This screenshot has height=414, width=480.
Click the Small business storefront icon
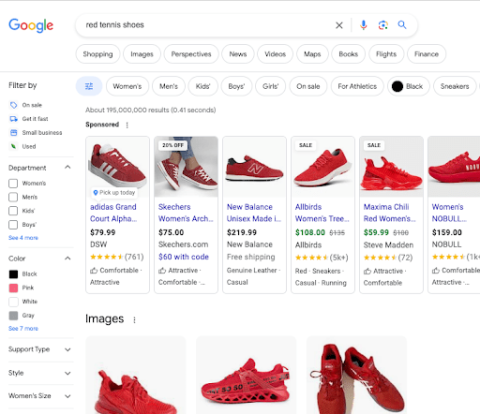13,133
